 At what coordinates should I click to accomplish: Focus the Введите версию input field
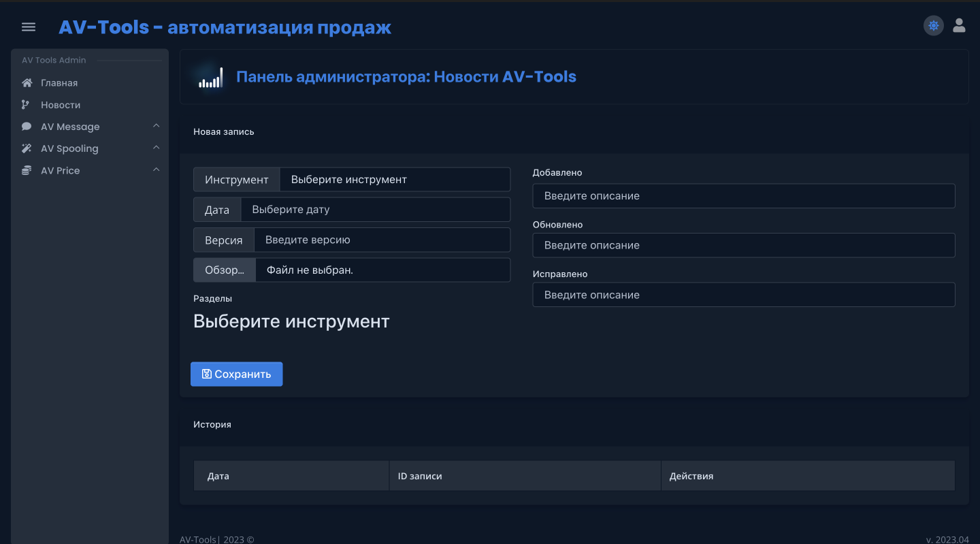click(382, 240)
